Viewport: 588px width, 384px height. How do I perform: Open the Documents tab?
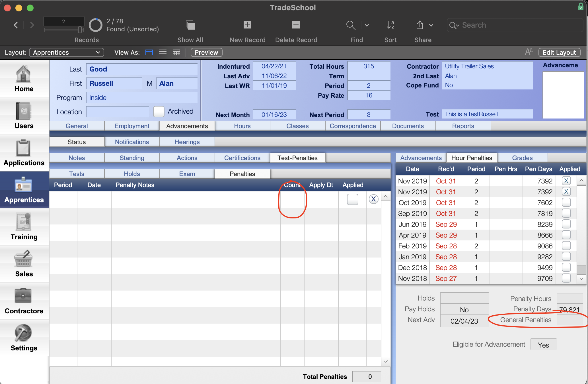pos(408,126)
